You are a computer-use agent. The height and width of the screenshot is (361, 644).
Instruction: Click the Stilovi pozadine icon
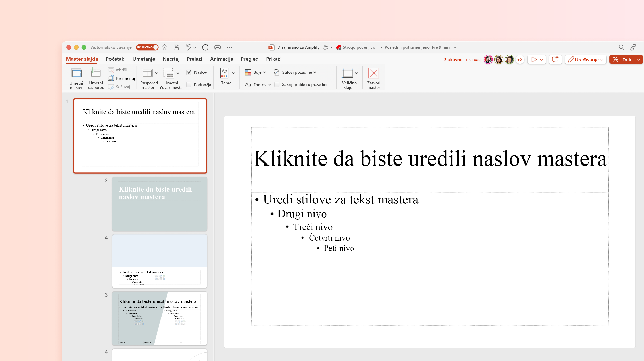pyautogui.click(x=276, y=72)
